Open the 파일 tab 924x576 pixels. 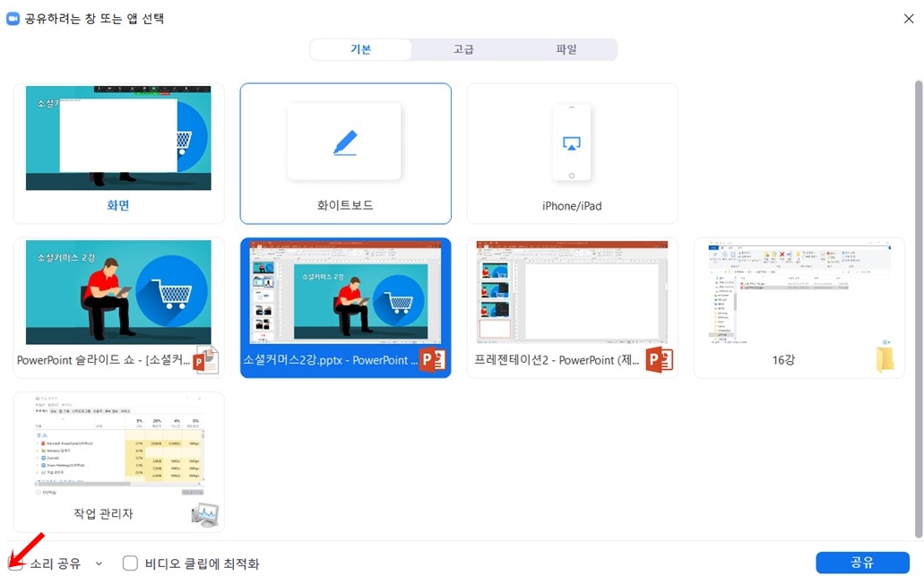pos(566,49)
